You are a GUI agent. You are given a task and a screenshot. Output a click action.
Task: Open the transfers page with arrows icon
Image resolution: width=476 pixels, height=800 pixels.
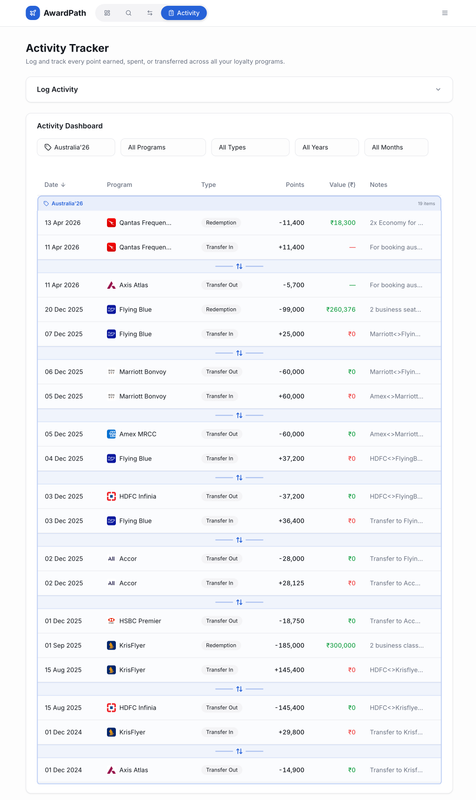click(x=149, y=13)
